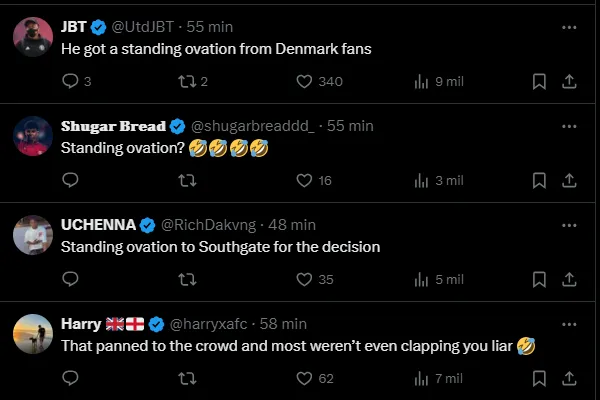The image size is (600, 400).
Task: Open more options on Shugar Bread's tweet
Action: tap(569, 126)
